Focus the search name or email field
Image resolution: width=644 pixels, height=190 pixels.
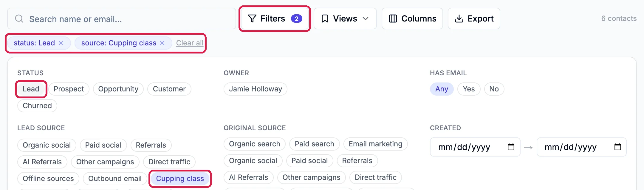[122, 19]
